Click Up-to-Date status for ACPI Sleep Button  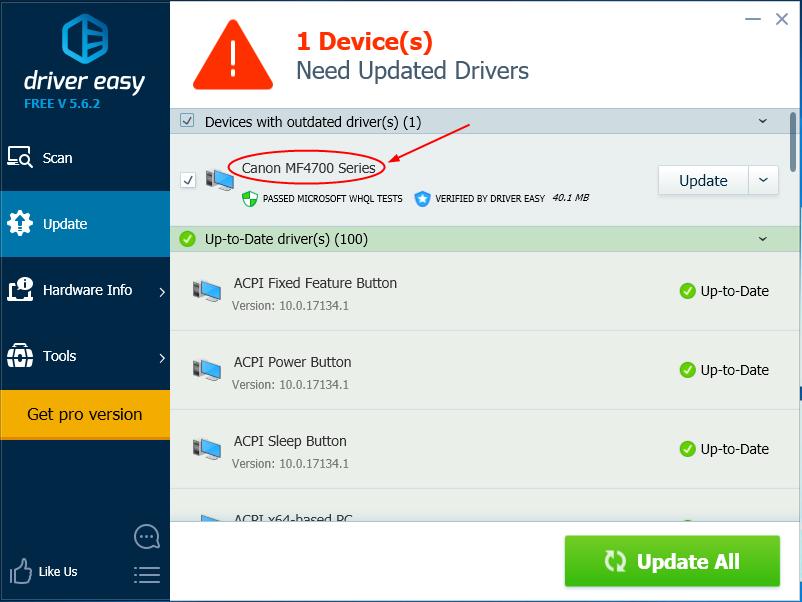(x=734, y=449)
